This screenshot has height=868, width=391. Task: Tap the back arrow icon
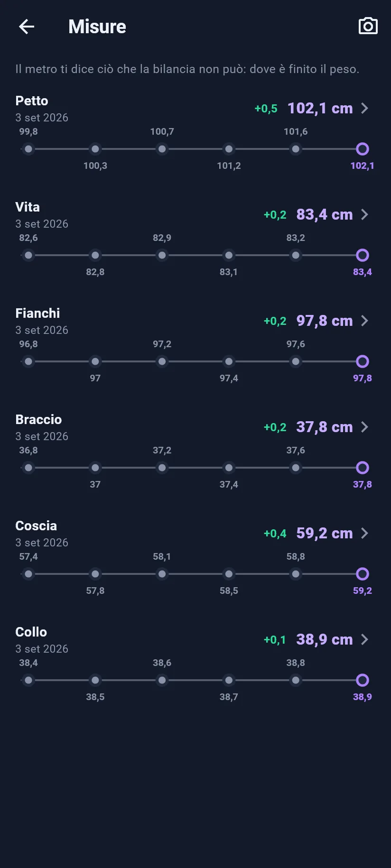tap(27, 27)
